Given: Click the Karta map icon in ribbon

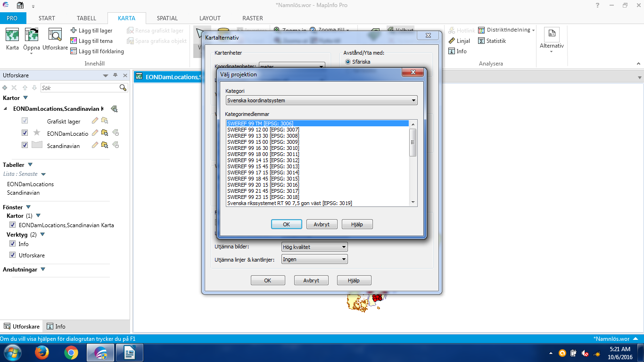Looking at the screenshot, I should [x=12, y=40].
